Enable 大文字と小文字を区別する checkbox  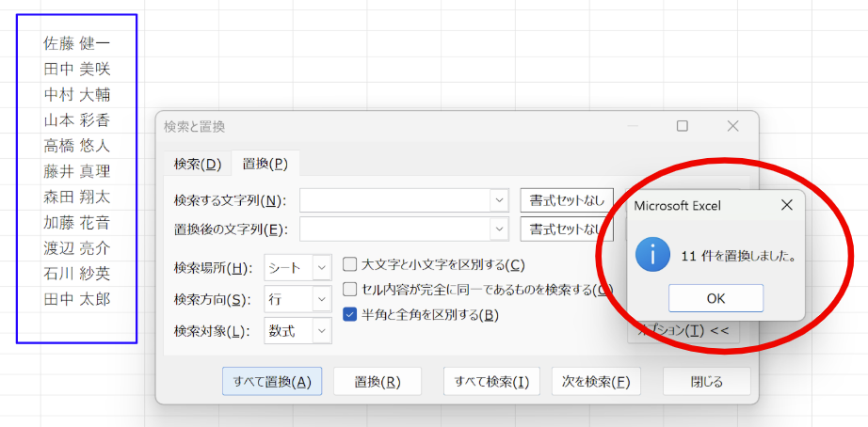(349, 264)
